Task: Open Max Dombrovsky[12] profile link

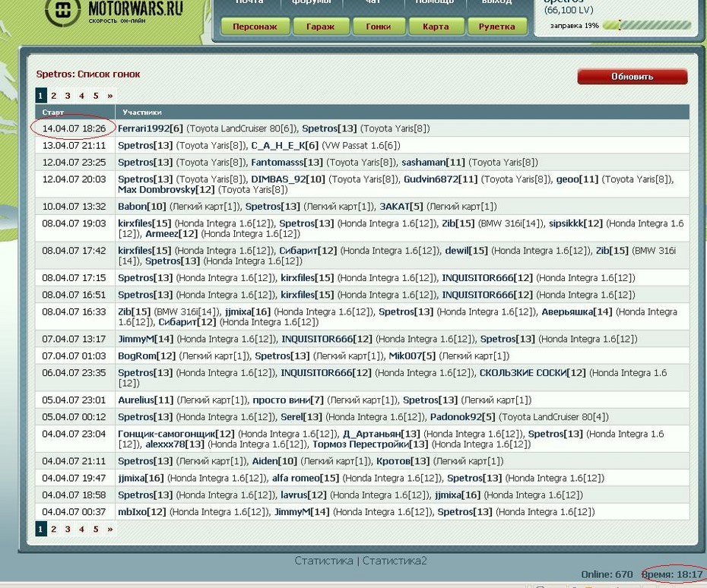Action: click(166, 190)
